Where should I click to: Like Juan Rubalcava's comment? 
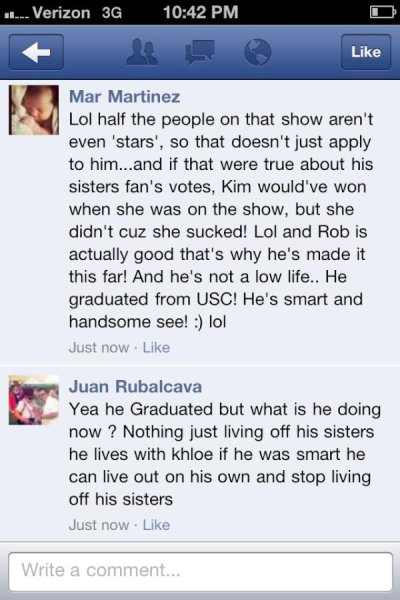point(156,525)
